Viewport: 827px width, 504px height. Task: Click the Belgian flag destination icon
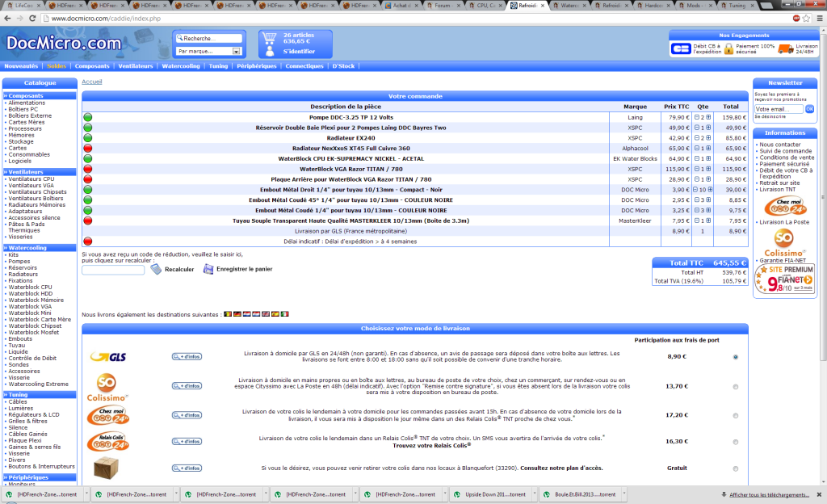pyautogui.click(x=228, y=314)
